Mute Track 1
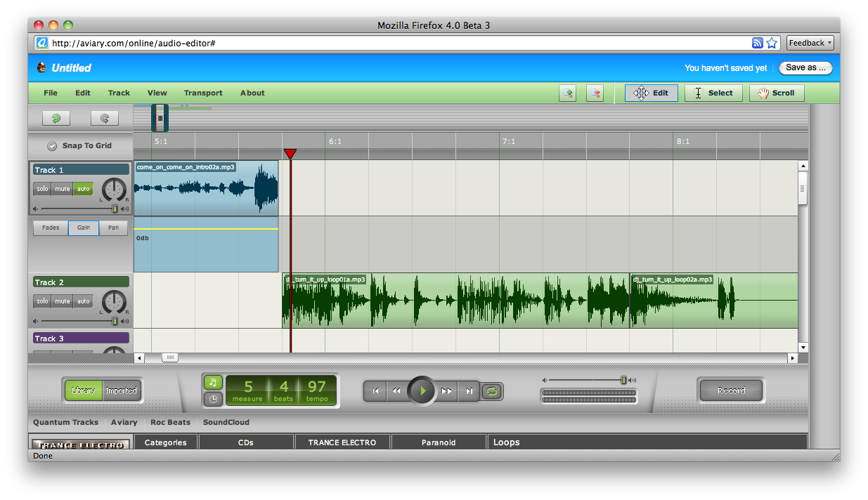 tap(63, 189)
